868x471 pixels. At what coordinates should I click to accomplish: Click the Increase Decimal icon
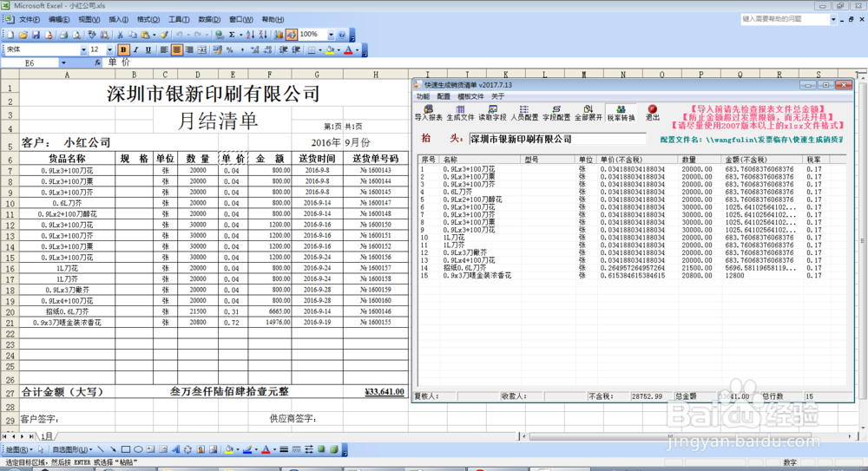pos(254,49)
